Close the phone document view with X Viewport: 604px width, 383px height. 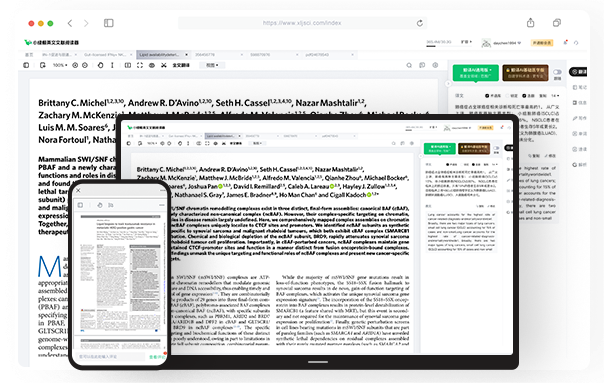(x=79, y=190)
